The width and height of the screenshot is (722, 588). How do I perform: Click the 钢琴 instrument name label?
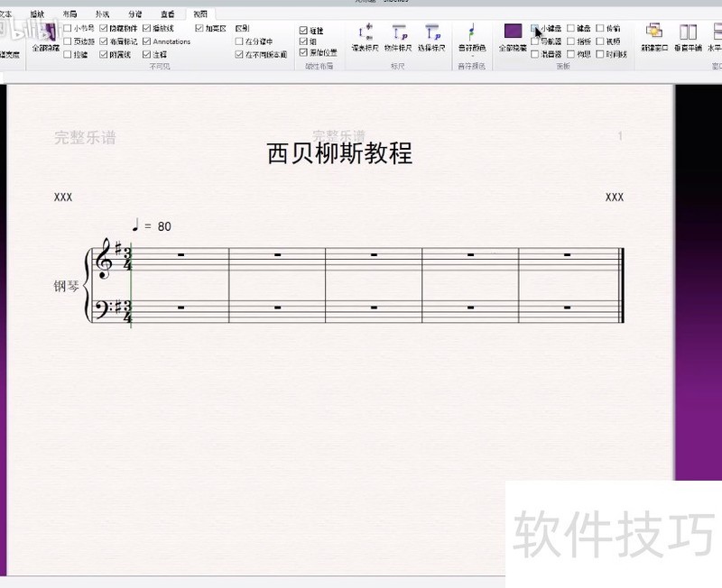(66, 287)
